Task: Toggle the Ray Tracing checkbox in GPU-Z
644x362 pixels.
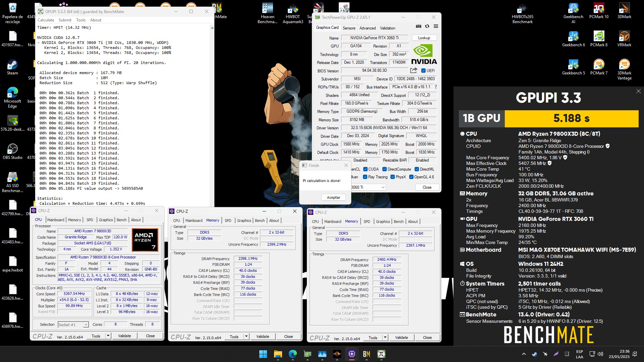Action: click(x=365, y=177)
